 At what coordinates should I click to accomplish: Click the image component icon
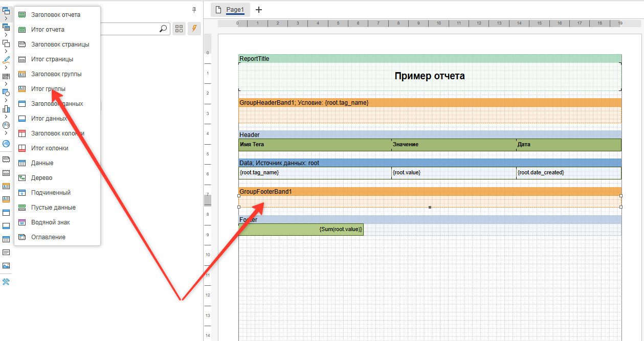click(6, 266)
